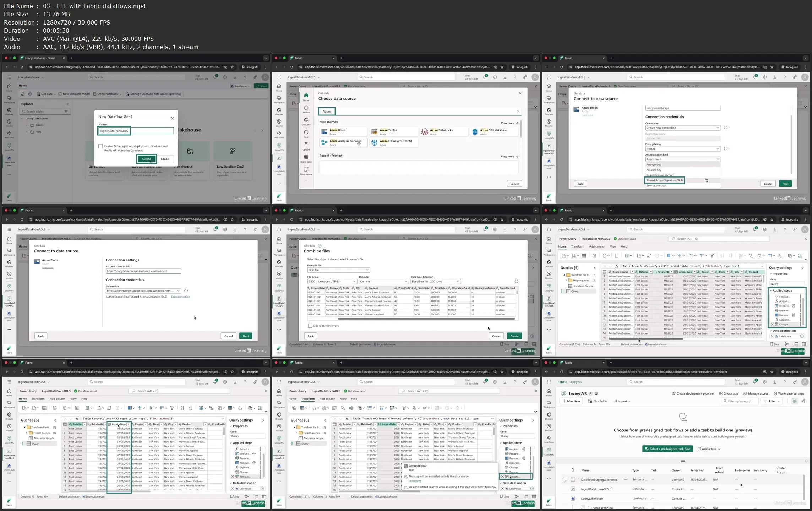
Task: Open the Example file First file dropdown
Action: tap(338, 270)
